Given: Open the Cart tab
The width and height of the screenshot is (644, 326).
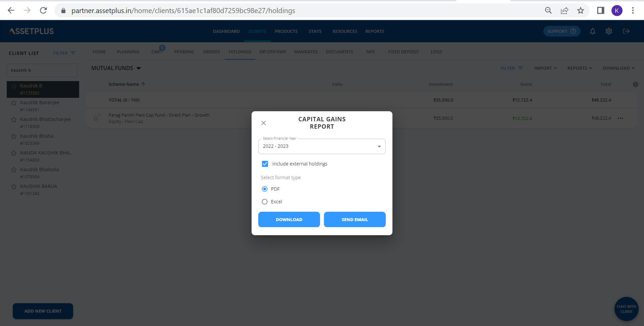Looking at the screenshot, I should click(x=157, y=52).
